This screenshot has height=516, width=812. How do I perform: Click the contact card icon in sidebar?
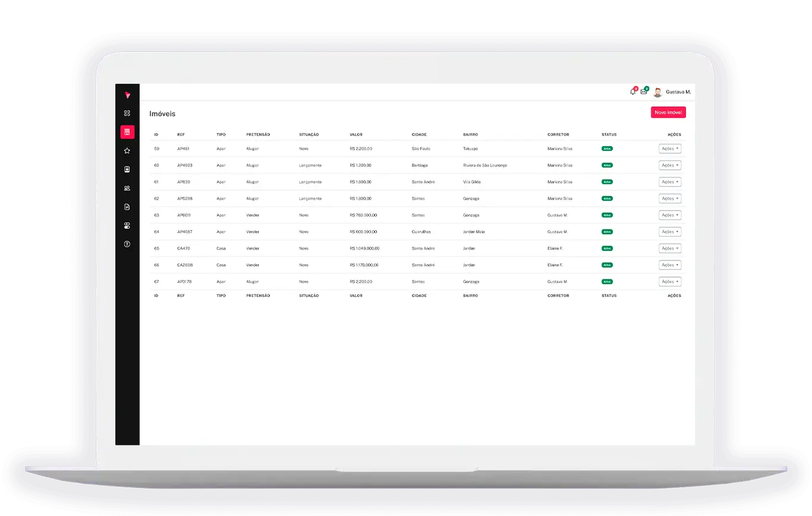(x=127, y=169)
